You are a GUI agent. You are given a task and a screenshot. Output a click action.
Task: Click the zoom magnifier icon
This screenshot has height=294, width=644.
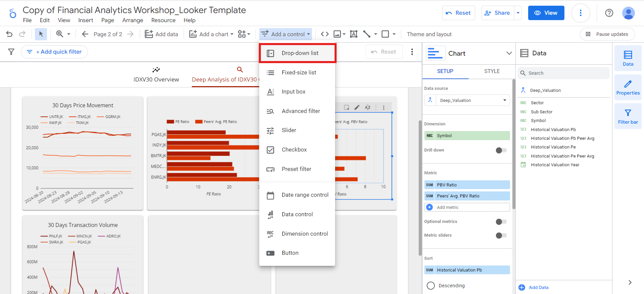point(60,34)
